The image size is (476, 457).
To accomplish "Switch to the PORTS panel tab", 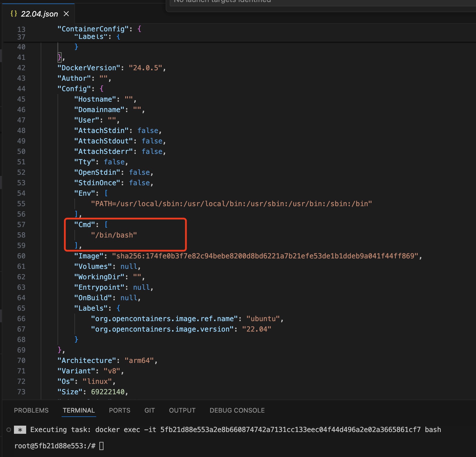I will pyautogui.click(x=119, y=410).
